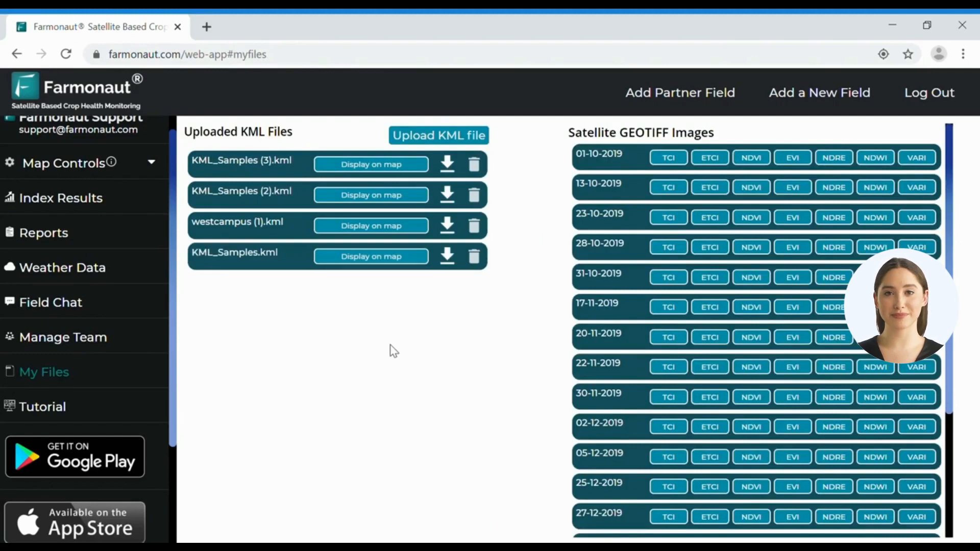Screen dimensions: 980x551
Task: Click Add Partner Field
Action: (680, 92)
